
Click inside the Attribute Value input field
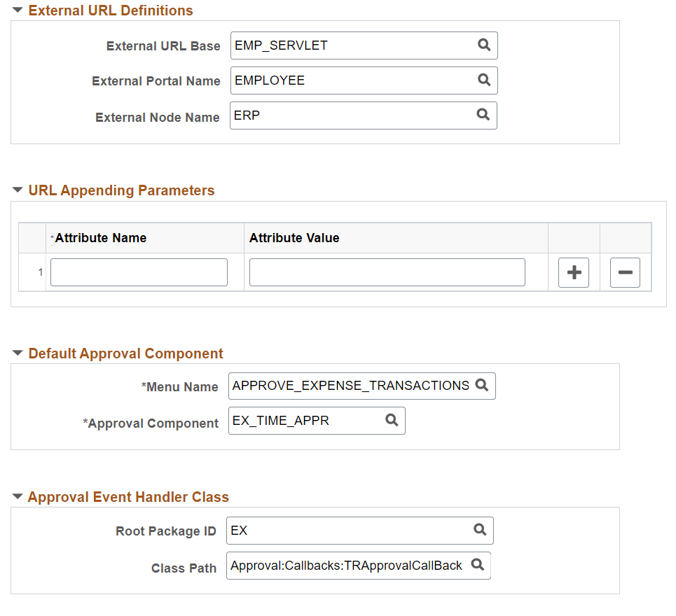pyautogui.click(x=387, y=272)
